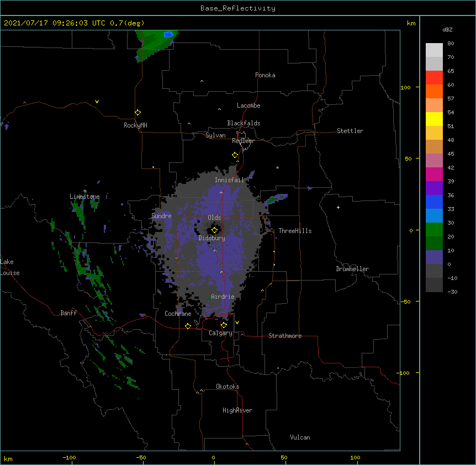Image resolution: width=476 pixels, height=465 pixels.
Task: Select the orange 57-60 dBZ color band
Action: click(434, 91)
